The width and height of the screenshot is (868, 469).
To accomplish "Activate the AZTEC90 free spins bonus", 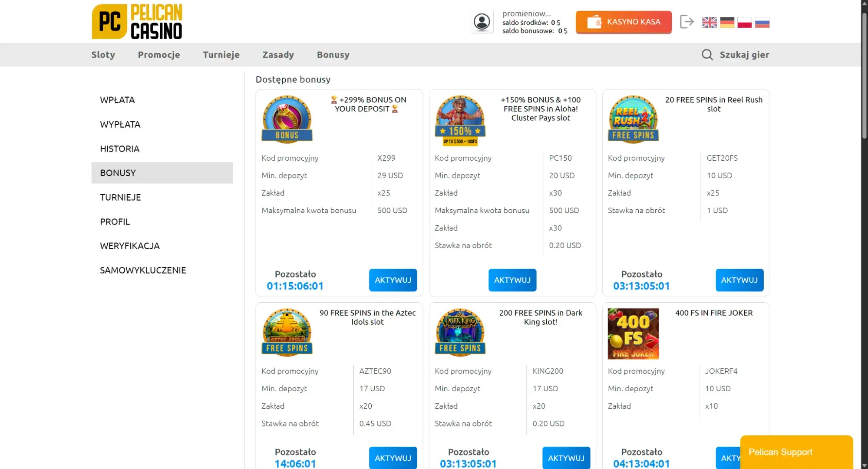I will pyautogui.click(x=393, y=458).
